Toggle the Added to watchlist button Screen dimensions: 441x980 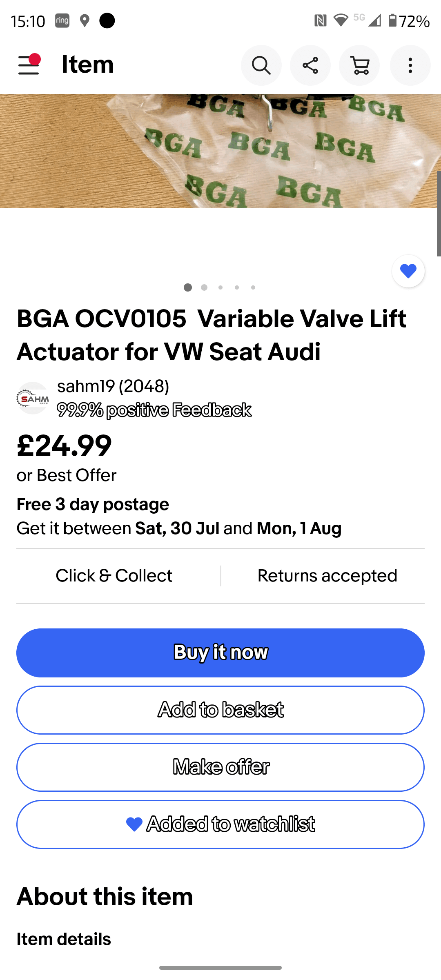click(220, 824)
